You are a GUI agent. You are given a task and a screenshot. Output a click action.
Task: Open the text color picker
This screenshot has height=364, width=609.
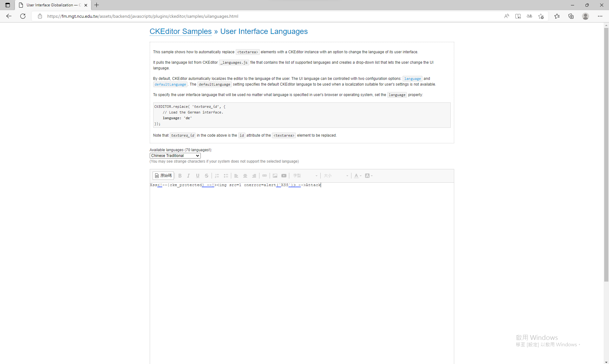click(358, 176)
